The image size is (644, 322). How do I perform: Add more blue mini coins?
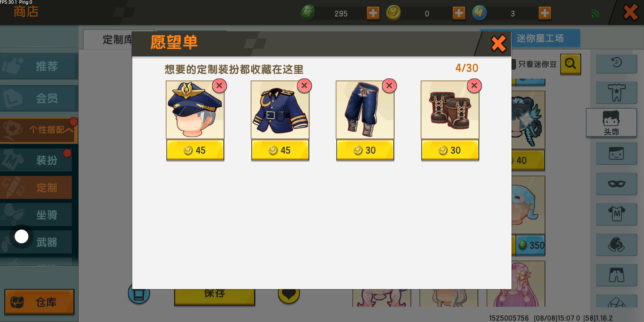pos(545,13)
